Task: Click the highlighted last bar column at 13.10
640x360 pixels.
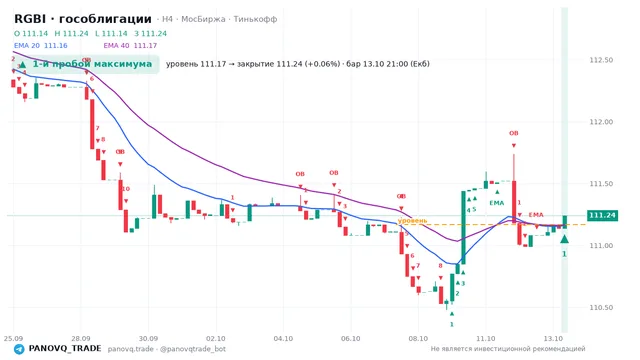Action: point(564,169)
